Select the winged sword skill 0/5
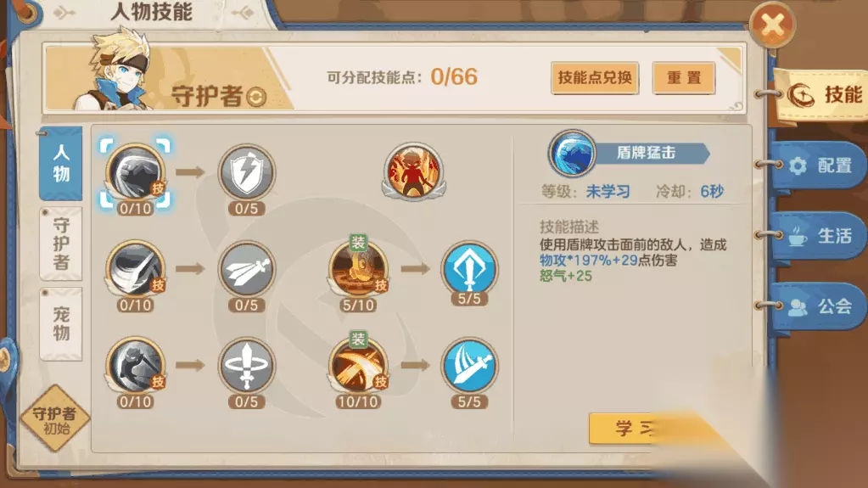This screenshot has width=868, height=488. point(247,269)
